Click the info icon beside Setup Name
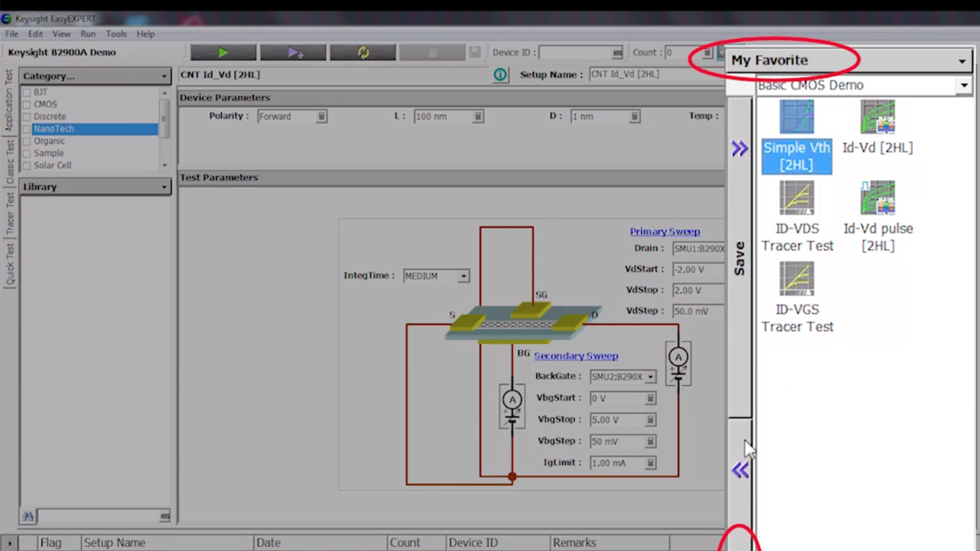Viewport: 980px width, 551px height. 500,74
